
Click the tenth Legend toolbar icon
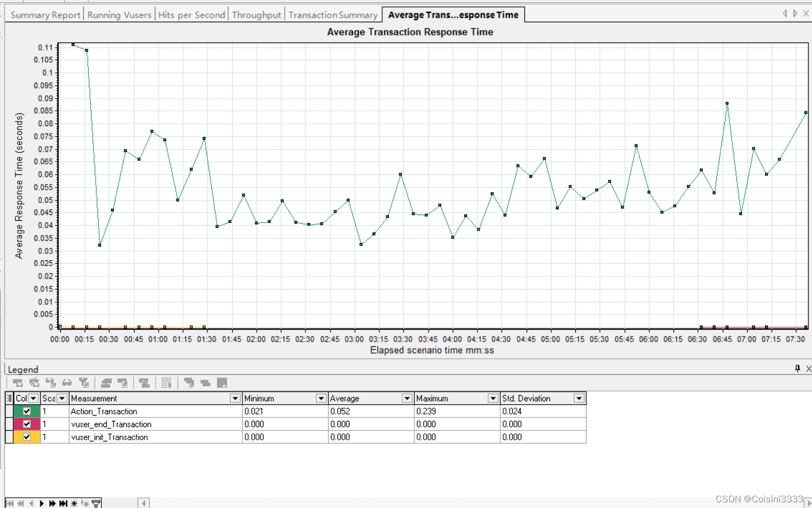pos(189,383)
